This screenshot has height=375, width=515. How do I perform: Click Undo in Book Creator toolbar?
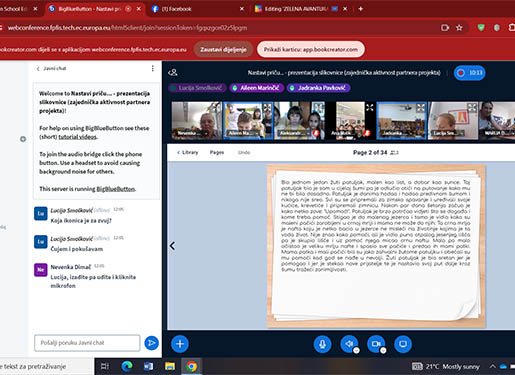[x=244, y=152]
